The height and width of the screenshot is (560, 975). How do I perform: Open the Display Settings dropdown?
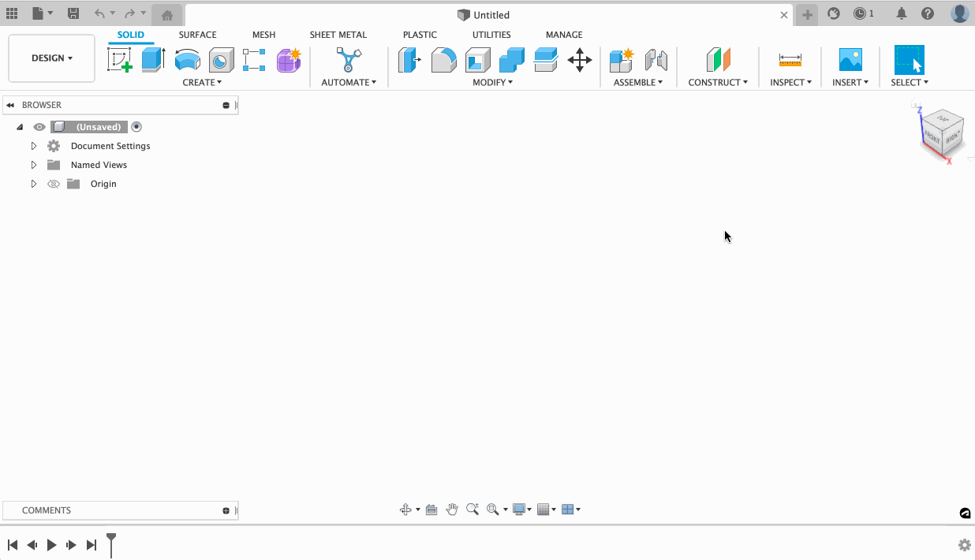522,510
